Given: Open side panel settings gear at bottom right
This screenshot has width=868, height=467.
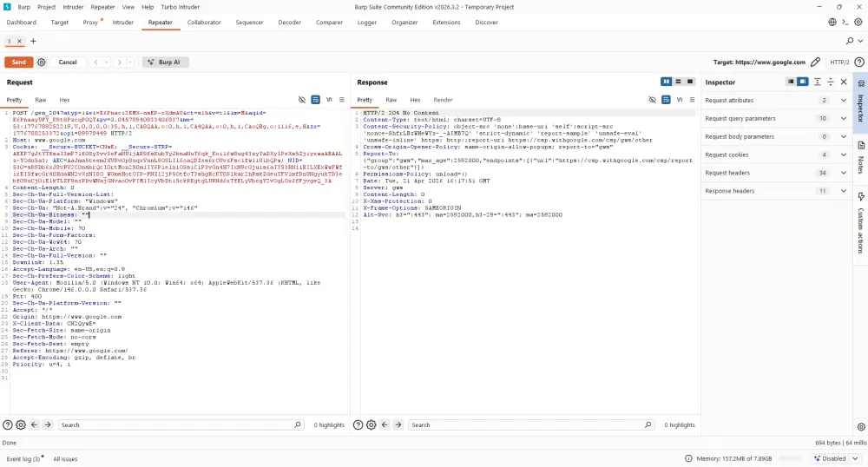Looking at the screenshot, I should (x=861, y=427).
